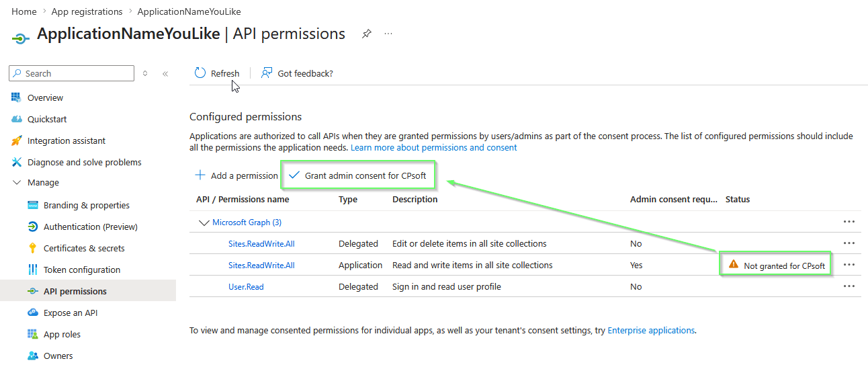
Task: Click the Got feedback person icon
Action: point(267,73)
